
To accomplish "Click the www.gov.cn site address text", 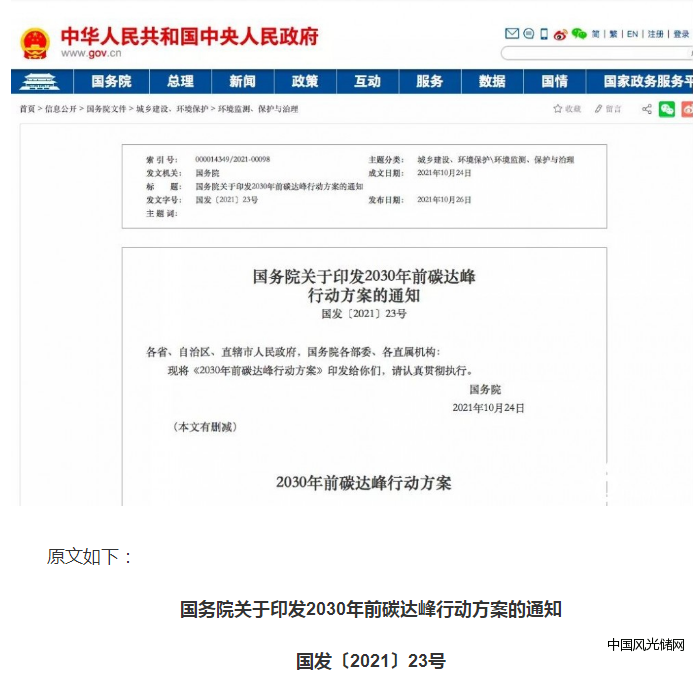I will click(91, 53).
